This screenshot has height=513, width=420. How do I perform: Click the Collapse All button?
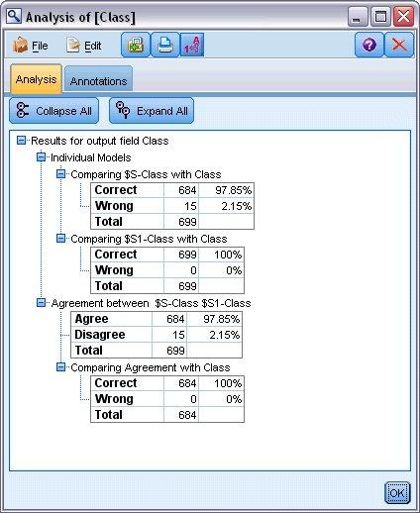pos(54,111)
